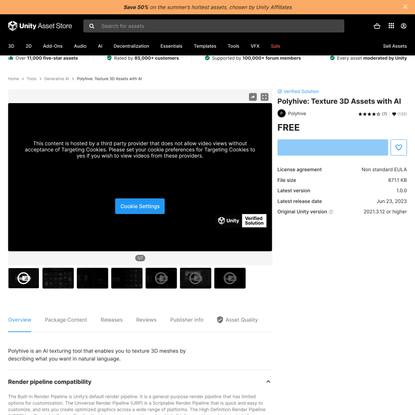The height and width of the screenshot is (415, 415).
Task: Go to Tools breadcrumb
Action: click(32, 79)
